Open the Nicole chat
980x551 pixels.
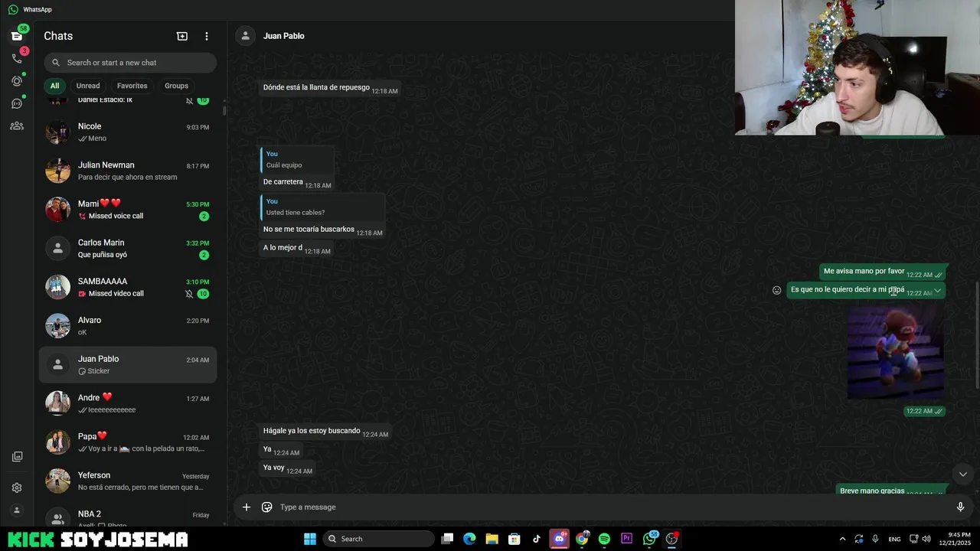click(x=128, y=132)
